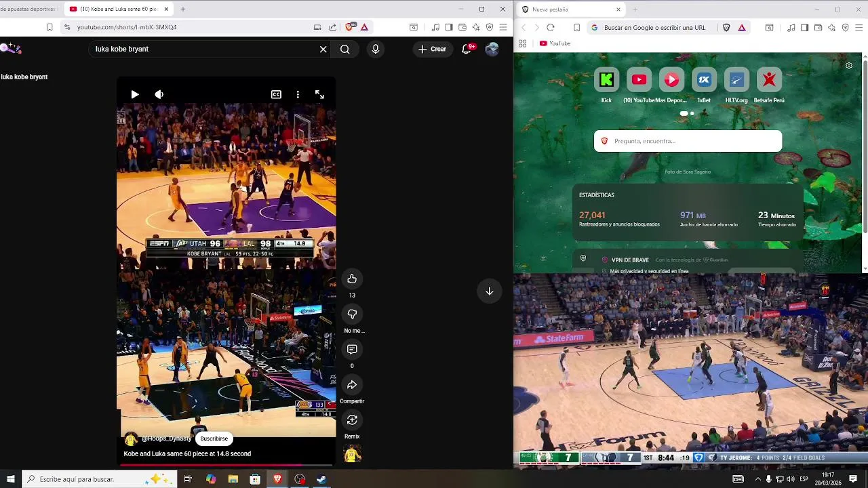Click the Buscar en Google URL field

655,28
